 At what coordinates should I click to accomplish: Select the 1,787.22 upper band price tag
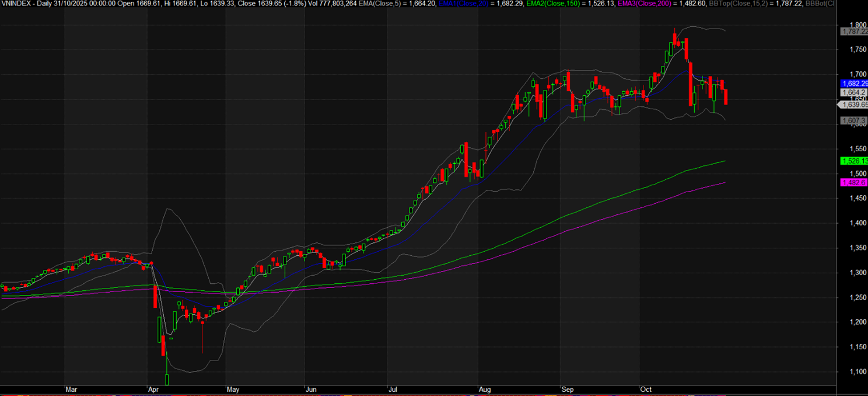point(854,32)
